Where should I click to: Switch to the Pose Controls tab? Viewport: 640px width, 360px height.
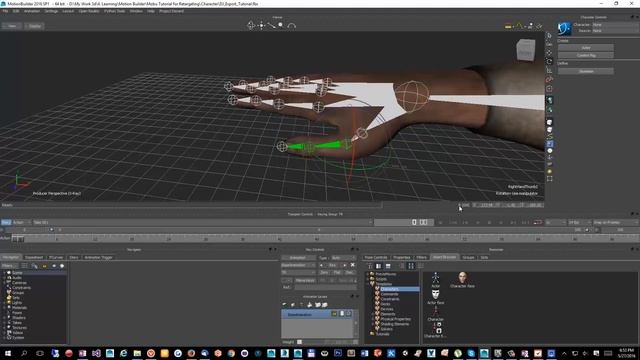pos(376,258)
